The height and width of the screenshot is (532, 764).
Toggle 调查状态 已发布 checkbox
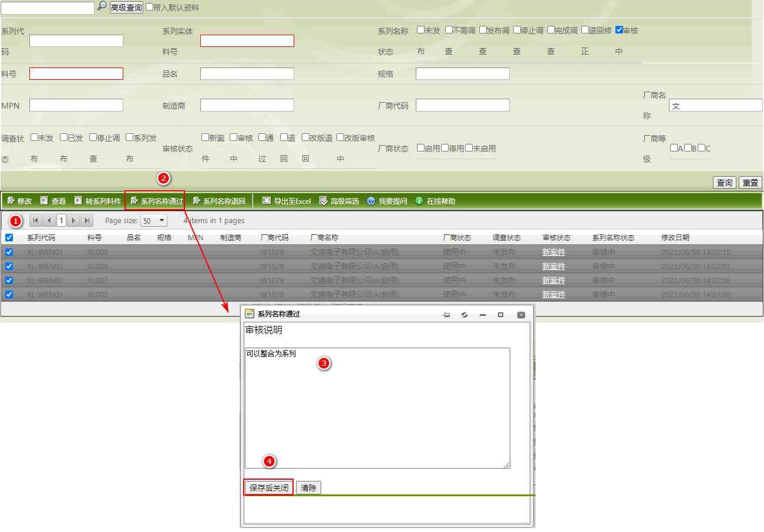point(63,137)
